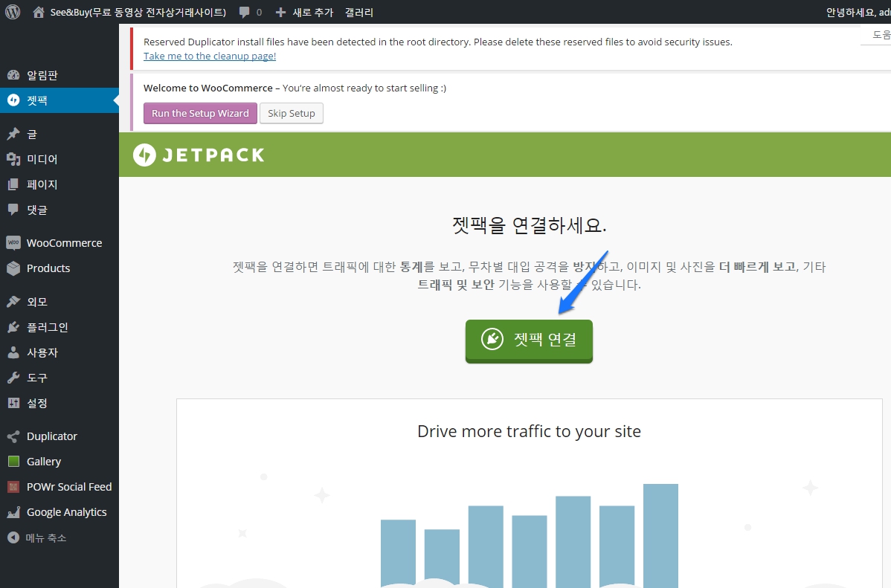
Task: Click the Duplicator sidebar icon
Action: (13, 436)
